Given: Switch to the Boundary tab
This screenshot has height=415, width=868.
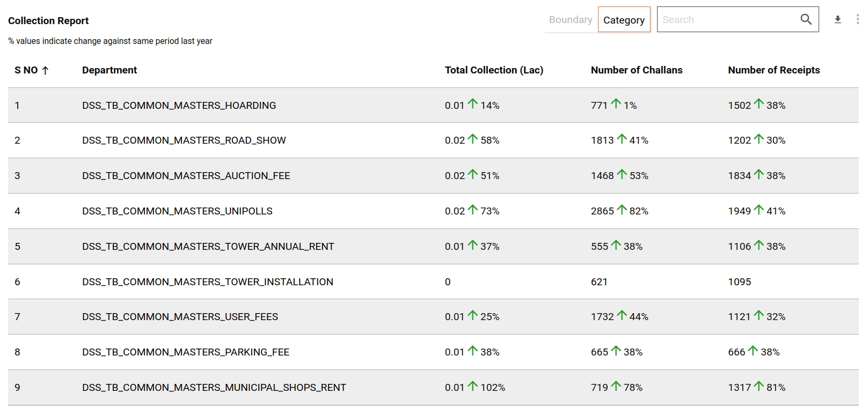Looking at the screenshot, I should (570, 20).
